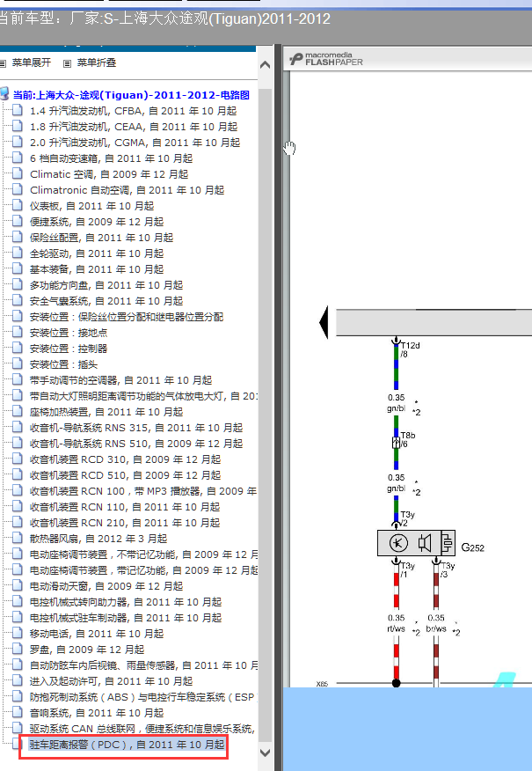Open 保险丝配置 document
532x771 pixels.
click(102, 238)
